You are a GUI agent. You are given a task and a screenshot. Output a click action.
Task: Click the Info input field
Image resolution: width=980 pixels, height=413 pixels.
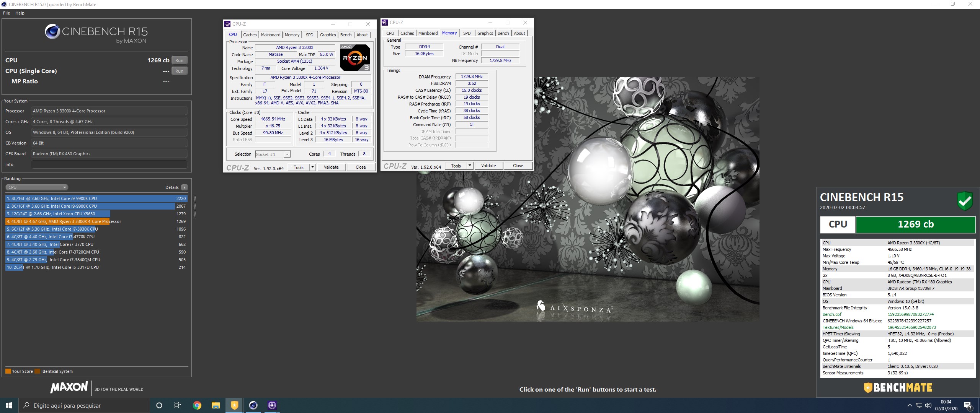[x=109, y=164]
